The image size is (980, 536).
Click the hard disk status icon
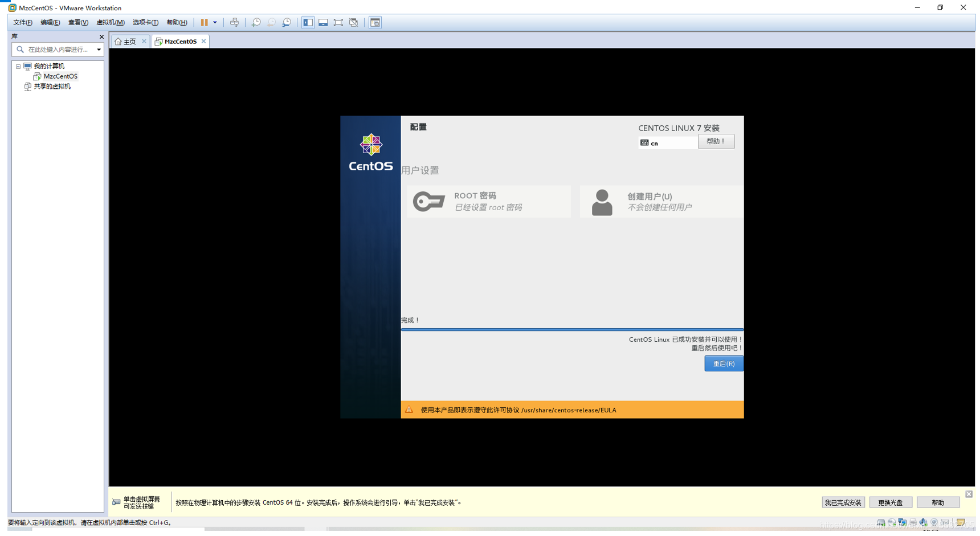tap(881, 522)
